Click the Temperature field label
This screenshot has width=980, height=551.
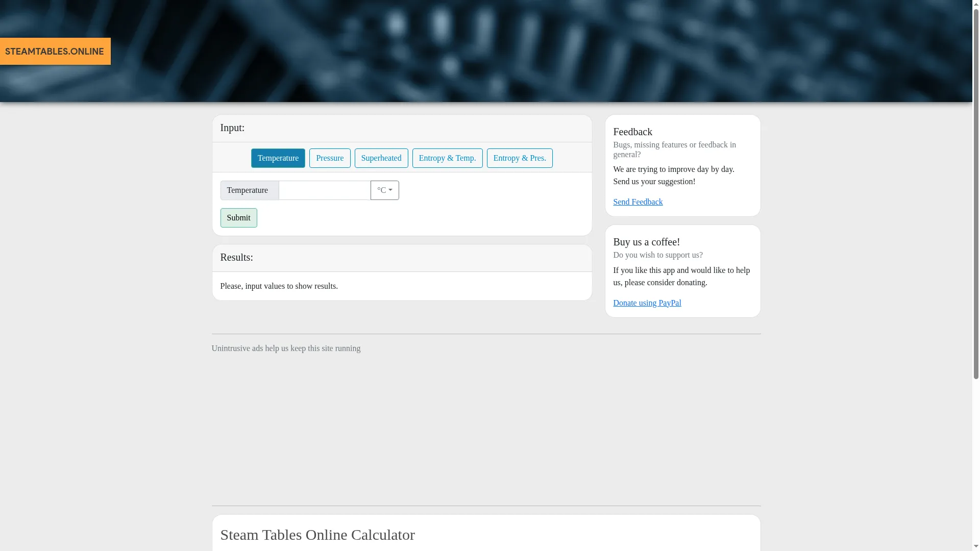[250, 190]
